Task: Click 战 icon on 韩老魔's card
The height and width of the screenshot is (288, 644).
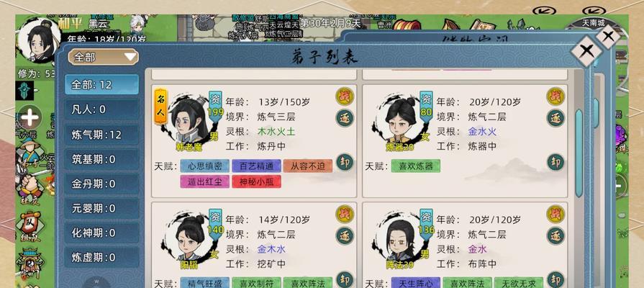Action: (x=345, y=96)
